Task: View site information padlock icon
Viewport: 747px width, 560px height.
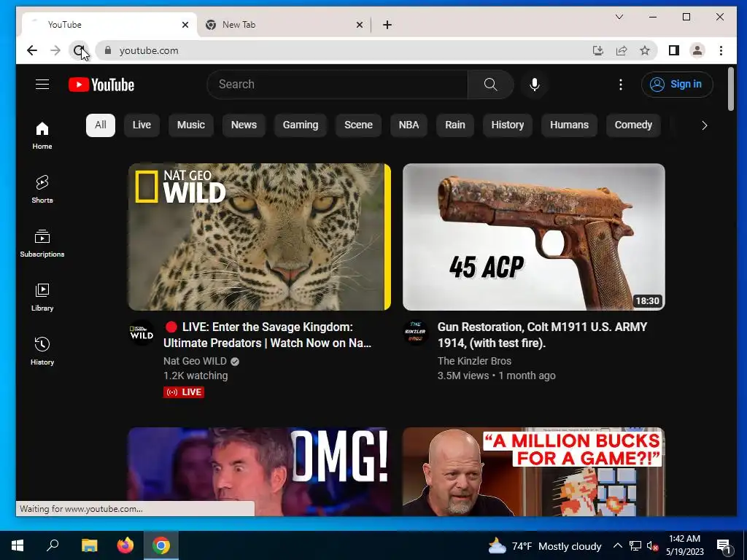Action: (x=108, y=50)
